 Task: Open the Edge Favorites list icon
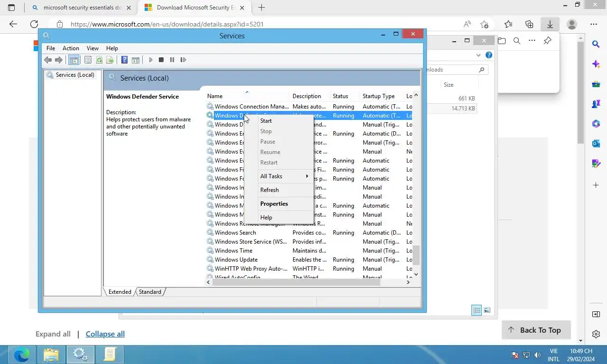pyautogui.click(x=508, y=24)
